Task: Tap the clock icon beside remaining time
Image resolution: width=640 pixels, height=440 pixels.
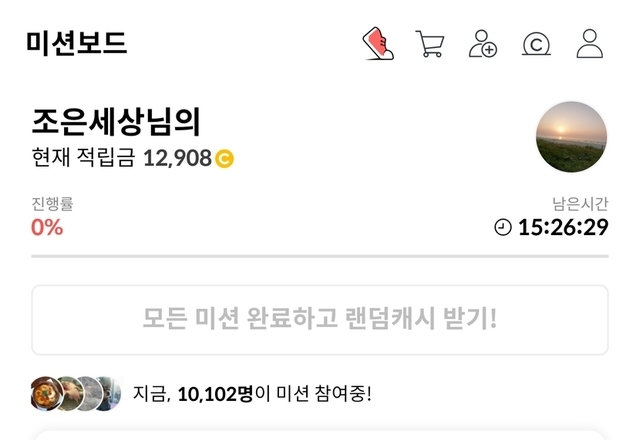Action: (503, 227)
